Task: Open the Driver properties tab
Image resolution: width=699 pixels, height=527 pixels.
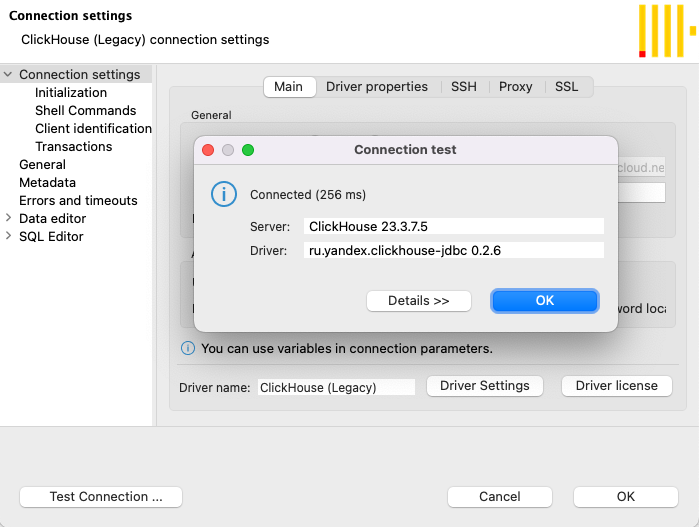Action: coord(377,86)
